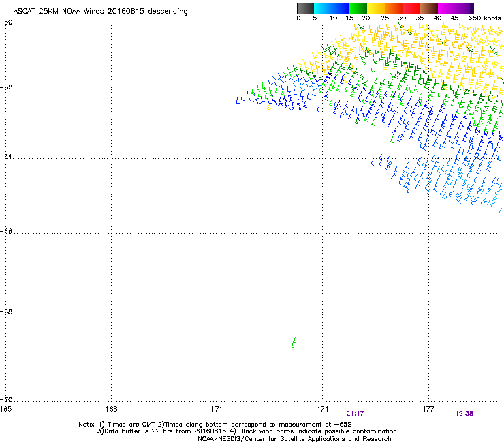Click the longitude label '168'

click(x=111, y=409)
